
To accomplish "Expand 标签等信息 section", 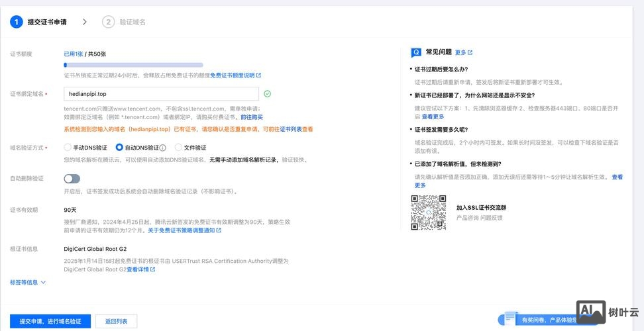I will (x=28, y=282).
